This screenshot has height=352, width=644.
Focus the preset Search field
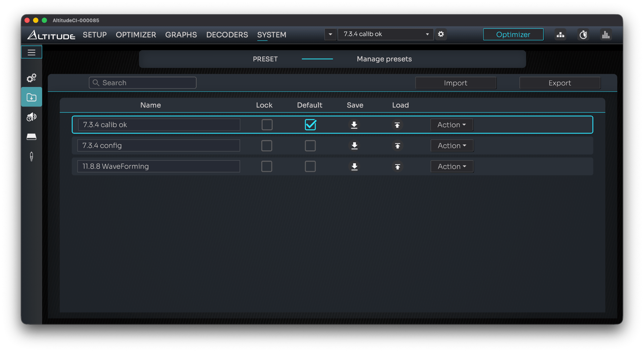click(143, 83)
